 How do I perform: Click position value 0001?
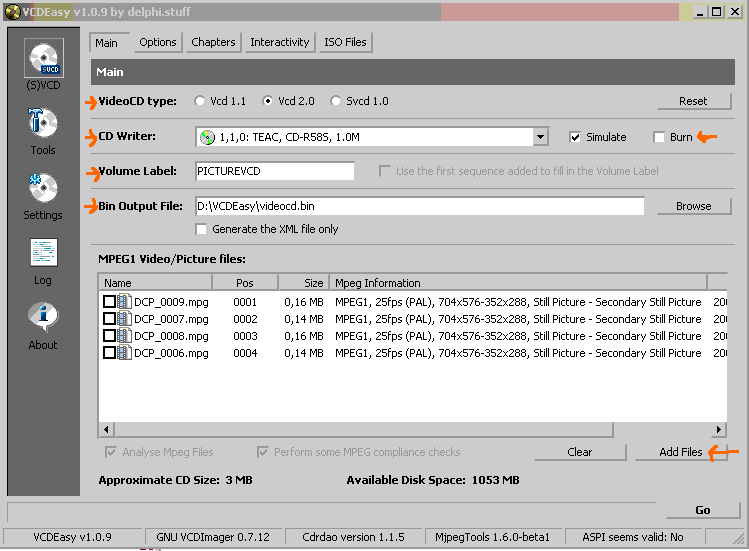245,302
